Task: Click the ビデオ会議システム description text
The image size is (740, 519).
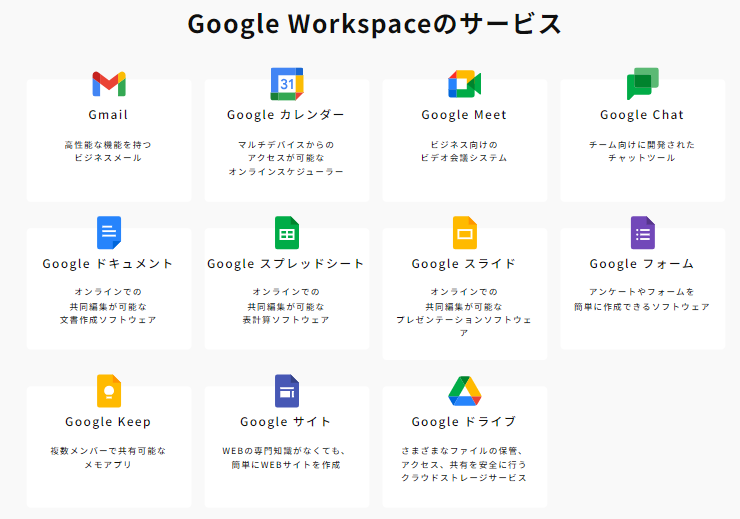Action: (x=464, y=158)
